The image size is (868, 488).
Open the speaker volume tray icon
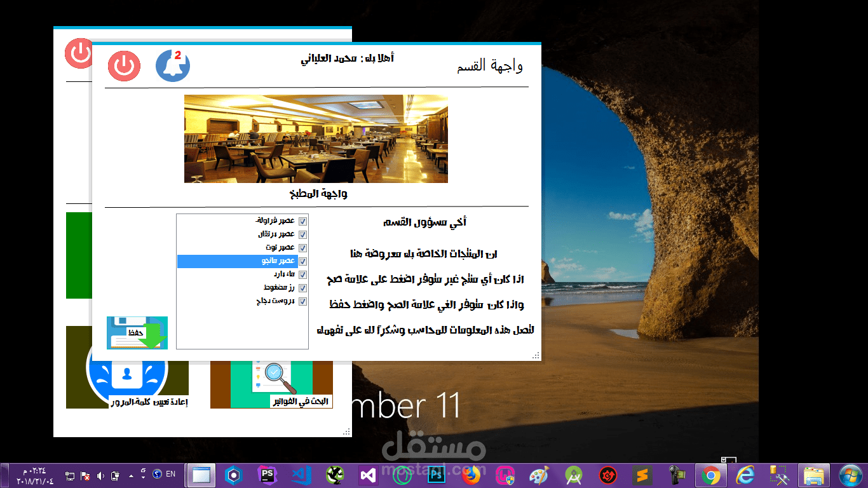click(100, 475)
